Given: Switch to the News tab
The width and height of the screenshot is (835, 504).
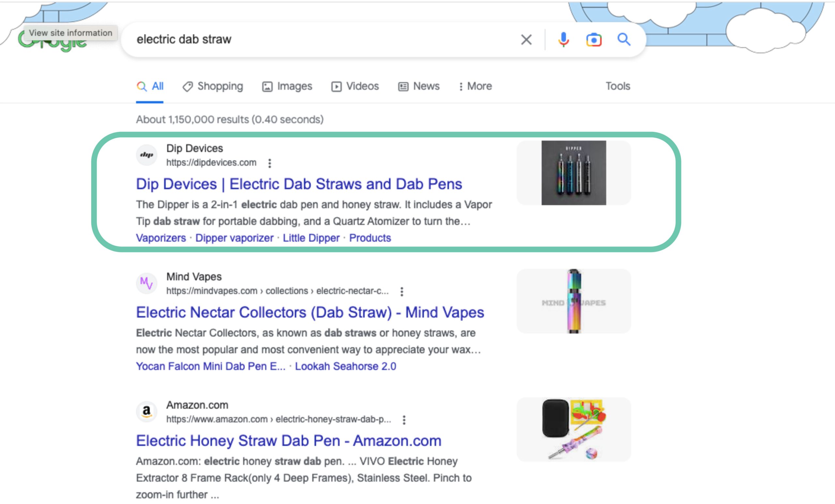Looking at the screenshot, I should [418, 86].
